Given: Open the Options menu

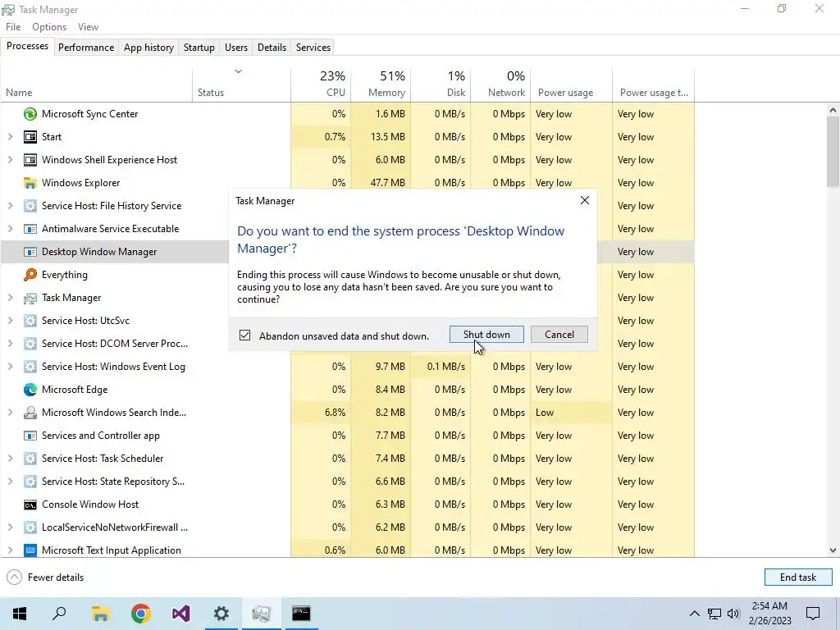Looking at the screenshot, I should click(48, 27).
